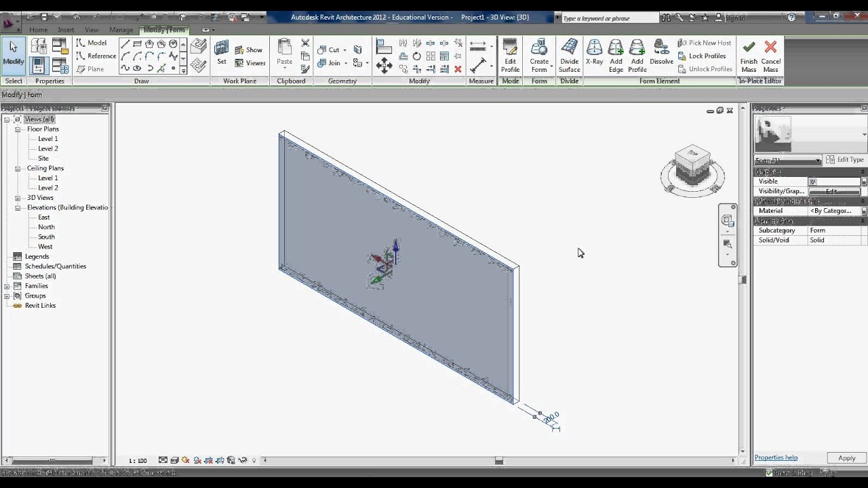
Task: Click the Create Form tool
Action: pyautogui.click(x=539, y=56)
